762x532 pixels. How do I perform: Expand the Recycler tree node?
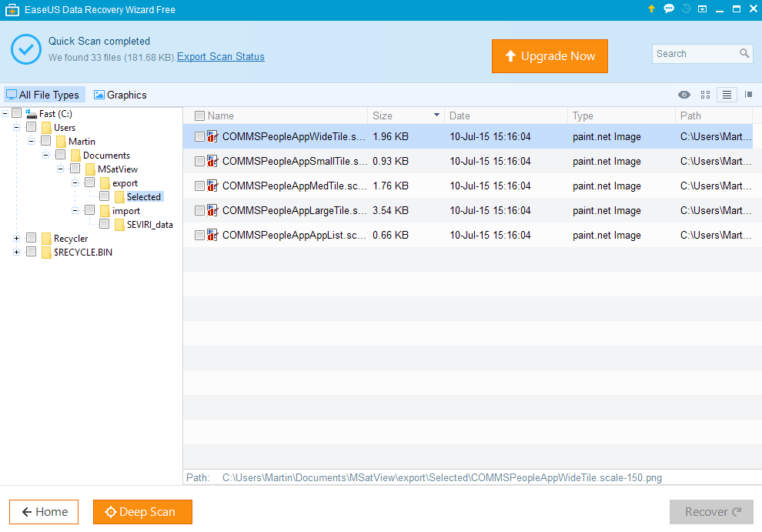point(16,238)
